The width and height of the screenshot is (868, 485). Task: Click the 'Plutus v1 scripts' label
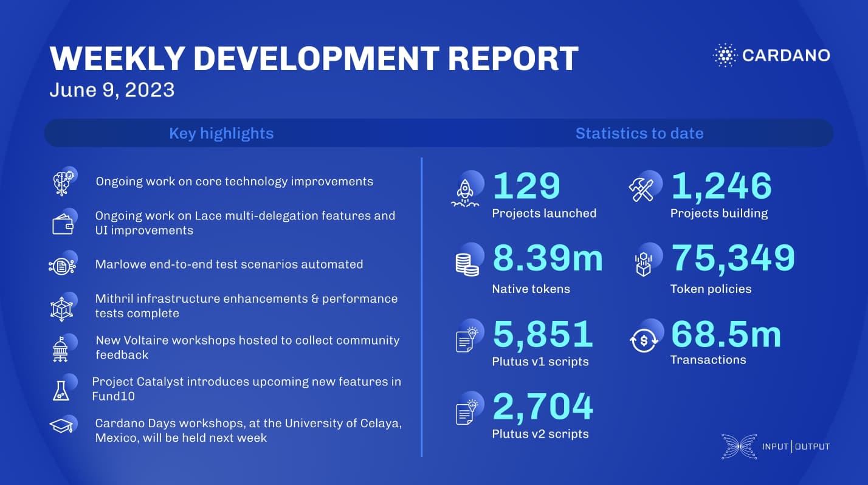(x=540, y=362)
